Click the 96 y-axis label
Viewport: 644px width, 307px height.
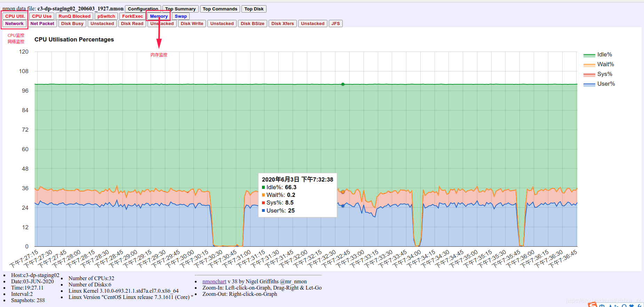click(25, 91)
